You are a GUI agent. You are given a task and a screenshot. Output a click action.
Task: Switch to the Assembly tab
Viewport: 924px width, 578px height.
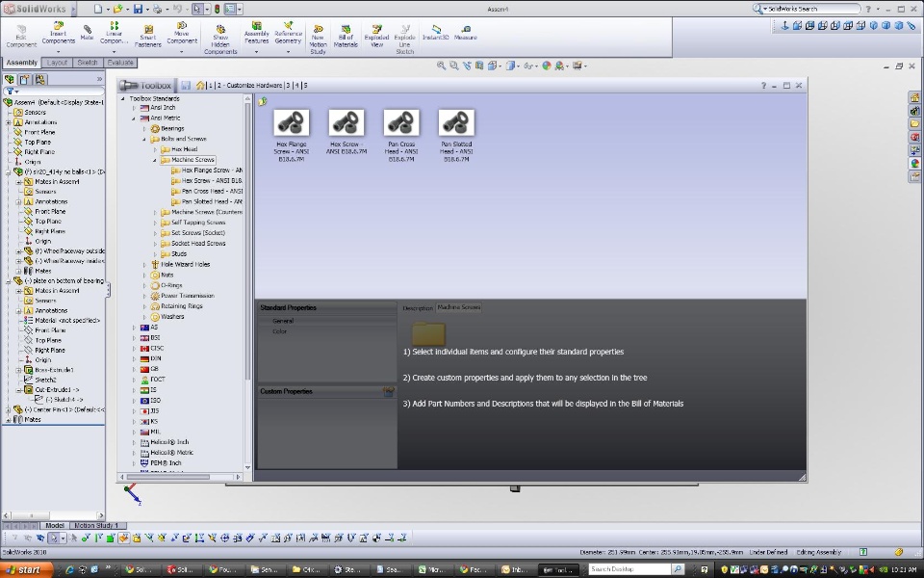[x=22, y=63]
